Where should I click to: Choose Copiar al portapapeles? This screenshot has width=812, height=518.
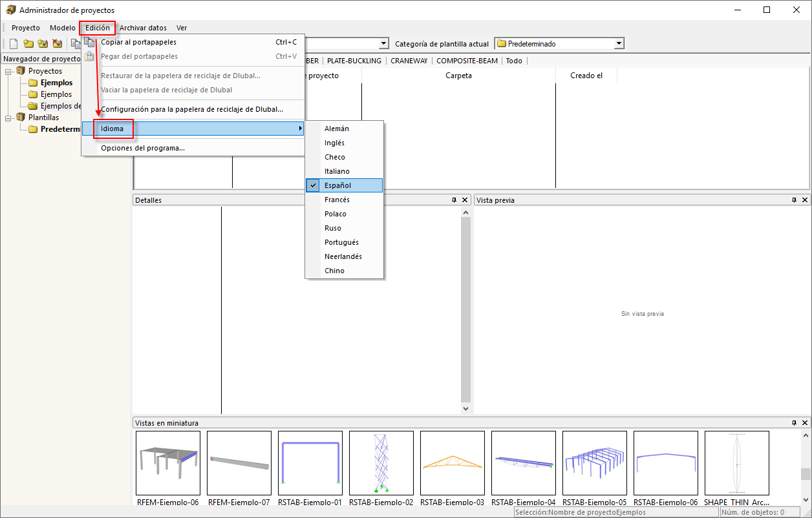click(193, 42)
